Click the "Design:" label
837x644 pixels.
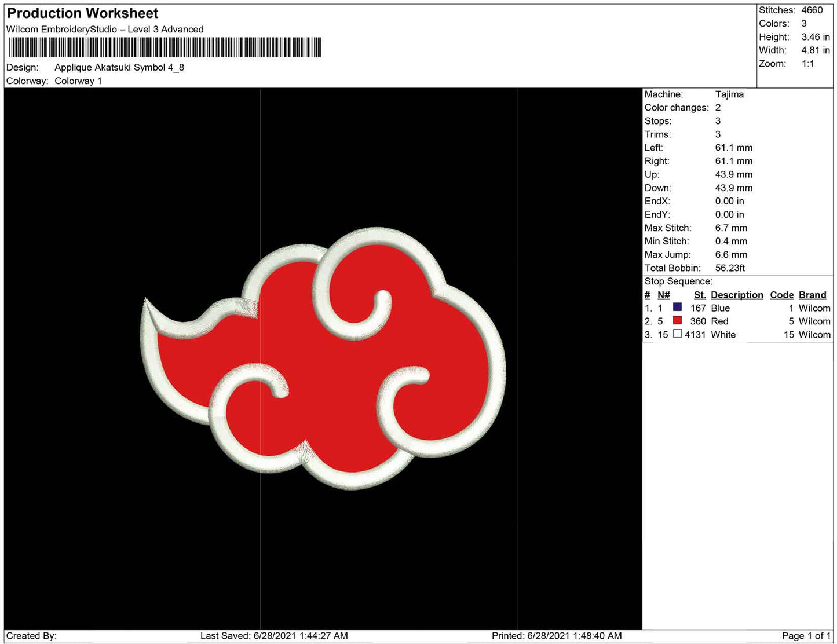click(x=23, y=67)
